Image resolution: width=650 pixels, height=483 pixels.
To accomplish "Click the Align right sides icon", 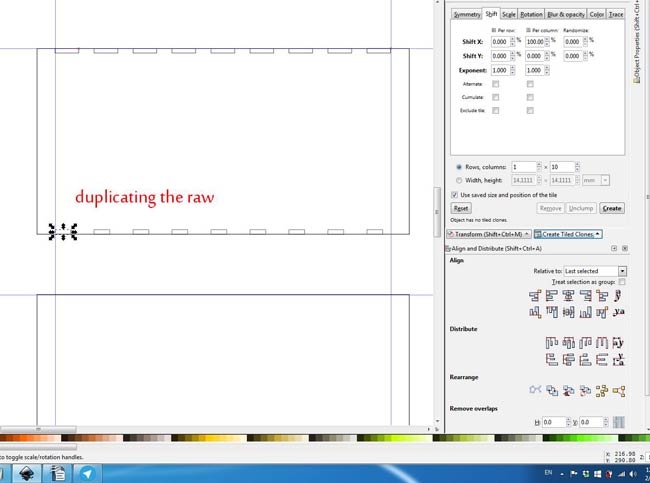I will point(585,296).
